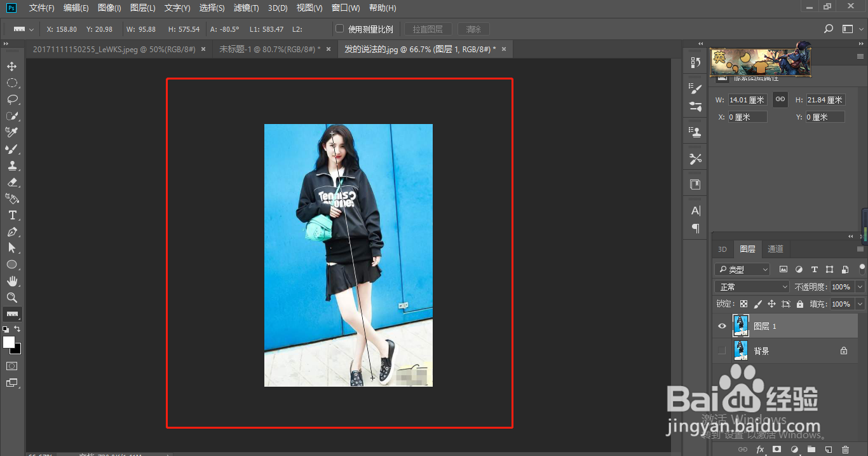
Task: Lock all layer attributes
Action: [800, 304]
